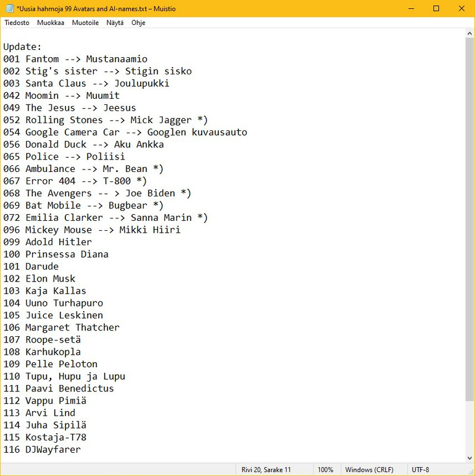Open the Muotoile menu
Image resolution: width=475 pixels, height=476 pixels.
[85, 23]
